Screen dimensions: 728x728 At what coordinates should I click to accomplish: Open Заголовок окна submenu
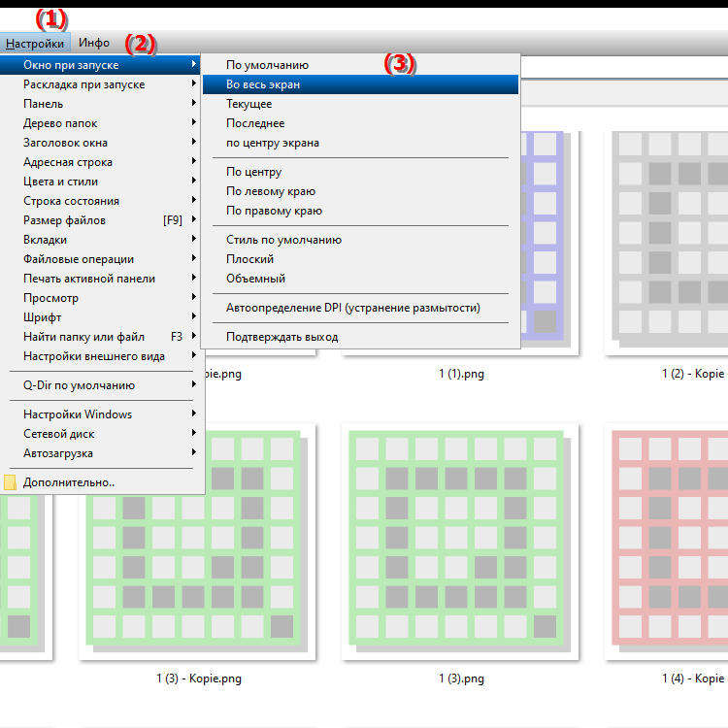click(100, 143)
